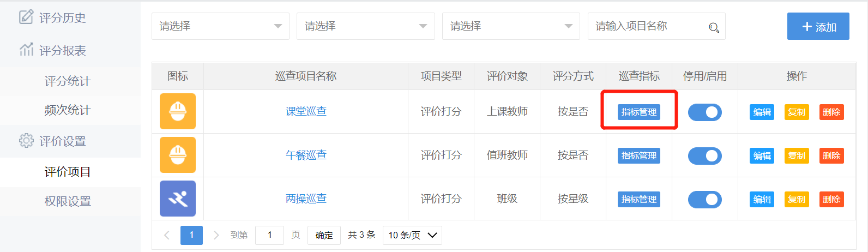Toggle the 两操巡查 enable switch
Image resolution: width=868 pixels, height=252 pixels.
[x=704, y=199]
